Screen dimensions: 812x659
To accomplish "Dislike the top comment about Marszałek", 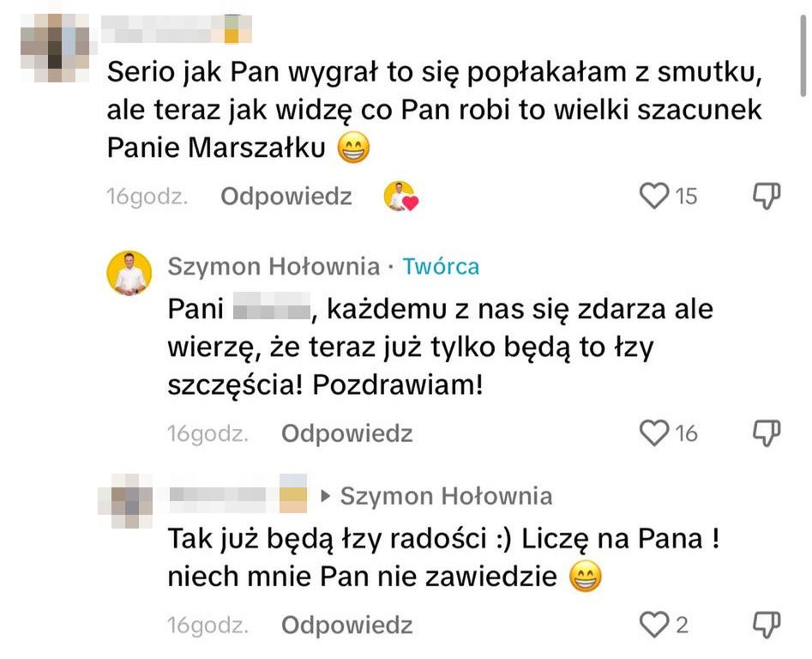I will point(767,196).
